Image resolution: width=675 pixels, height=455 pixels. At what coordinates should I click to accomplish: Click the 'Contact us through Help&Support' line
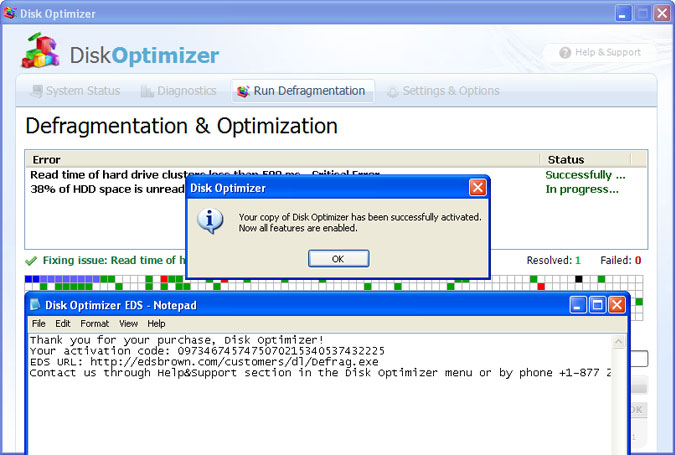(320, 373)
